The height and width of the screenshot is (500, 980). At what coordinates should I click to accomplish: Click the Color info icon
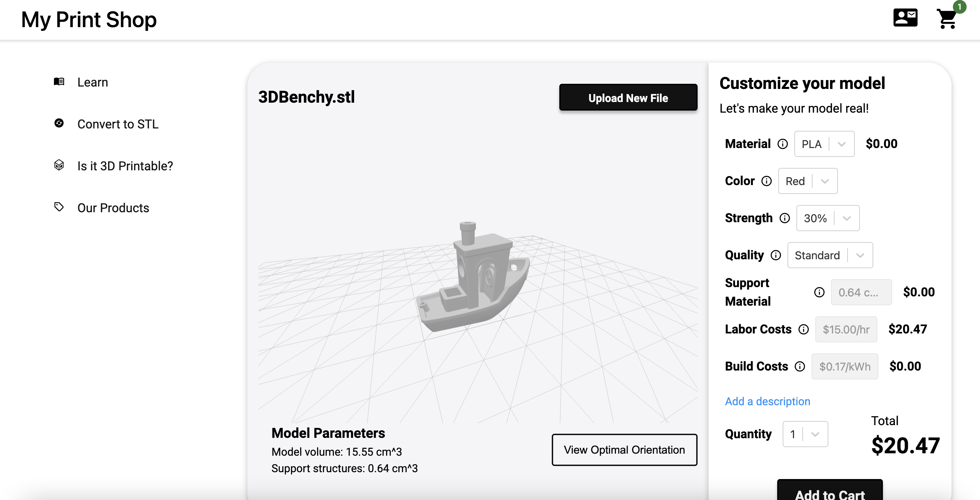[767, 181]
